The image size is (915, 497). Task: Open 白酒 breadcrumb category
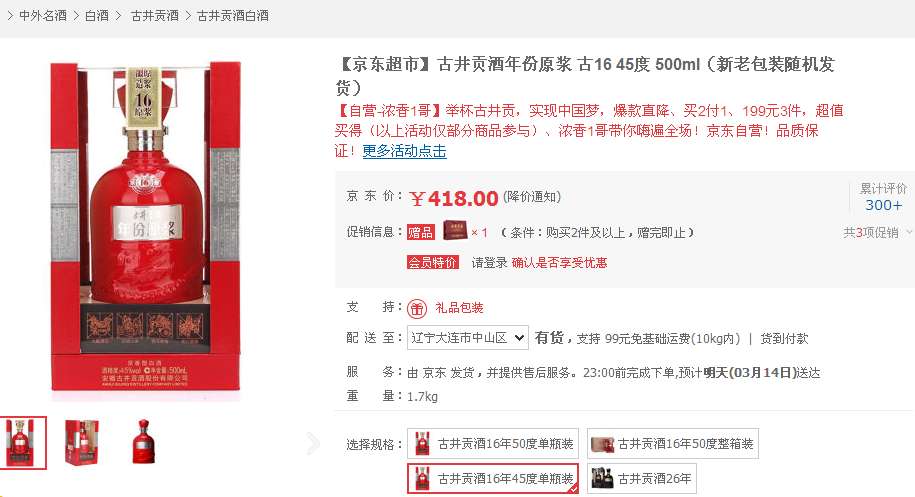coord(97,16)
